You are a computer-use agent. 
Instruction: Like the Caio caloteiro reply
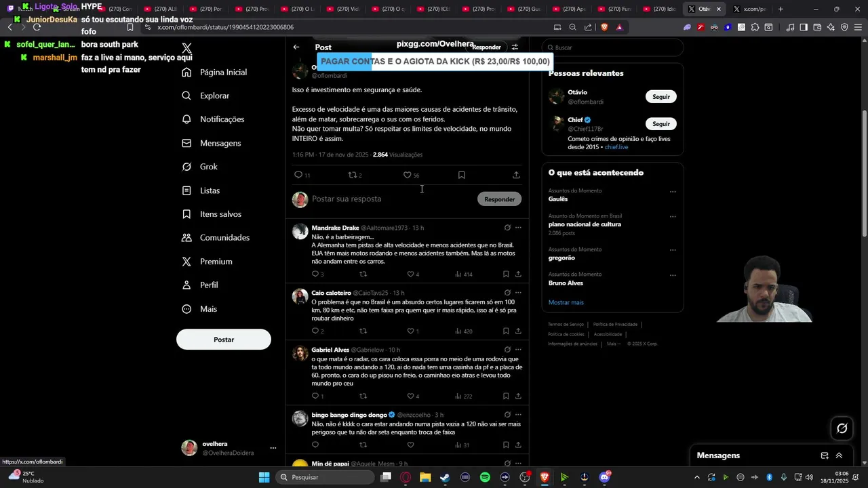pyautogui.click(x=410, y=331)
